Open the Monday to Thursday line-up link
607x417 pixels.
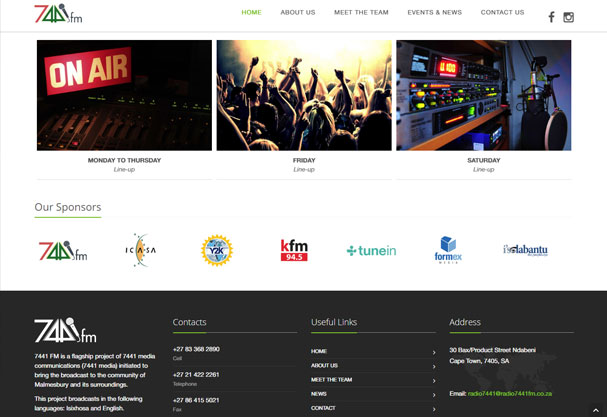coord(124,170)
